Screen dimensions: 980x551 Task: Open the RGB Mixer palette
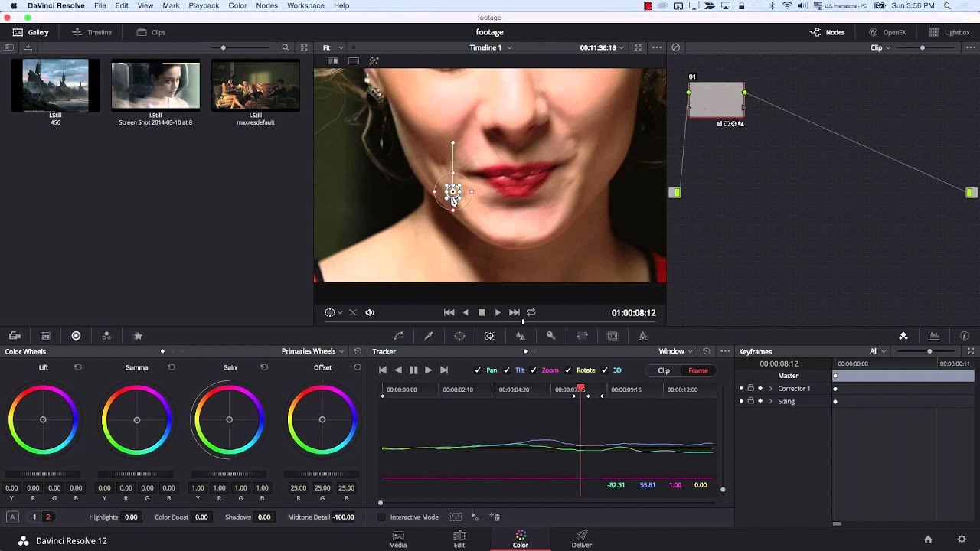point(106,336)
